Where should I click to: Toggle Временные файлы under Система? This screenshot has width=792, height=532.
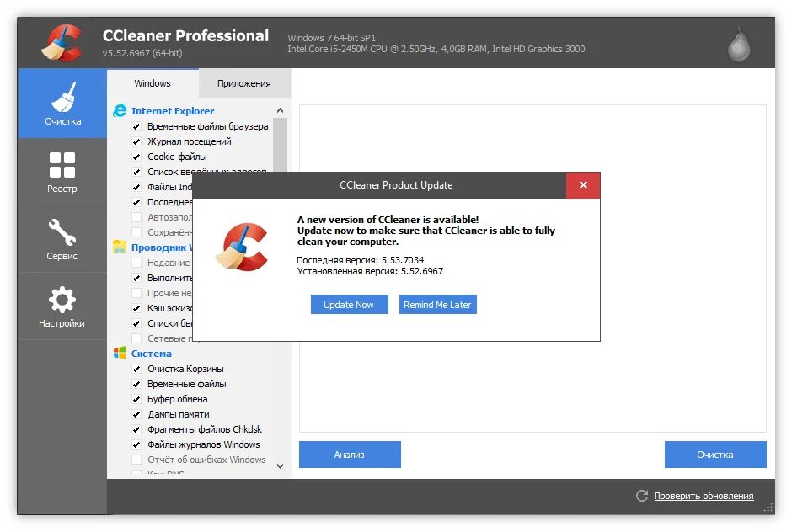point(136,384)
